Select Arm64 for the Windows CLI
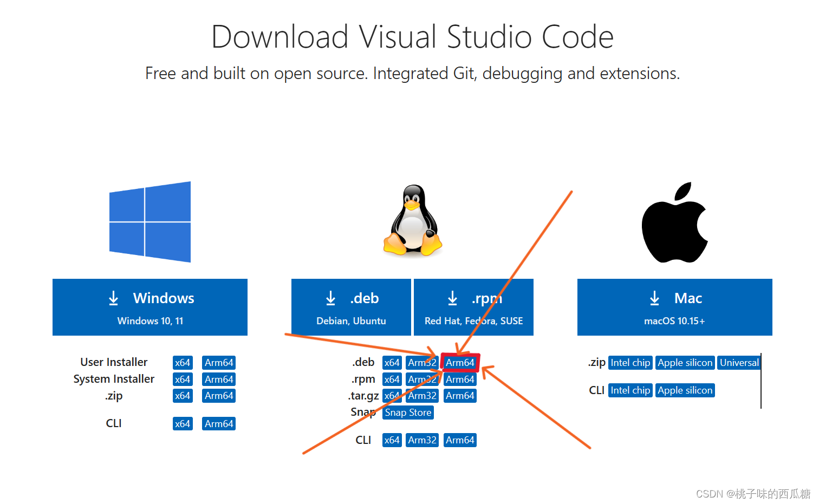 [219, 423]
